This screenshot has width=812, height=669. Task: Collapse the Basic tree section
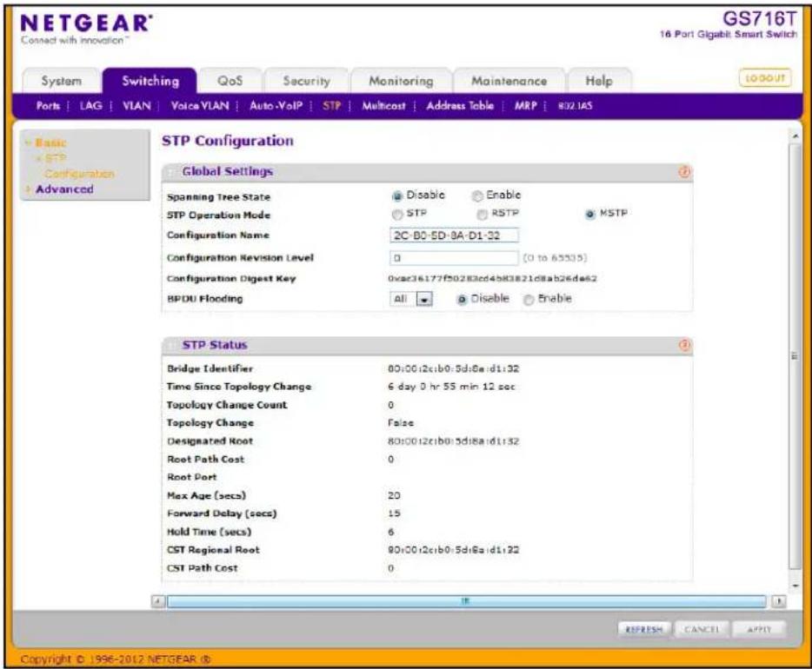click(29, 142)
